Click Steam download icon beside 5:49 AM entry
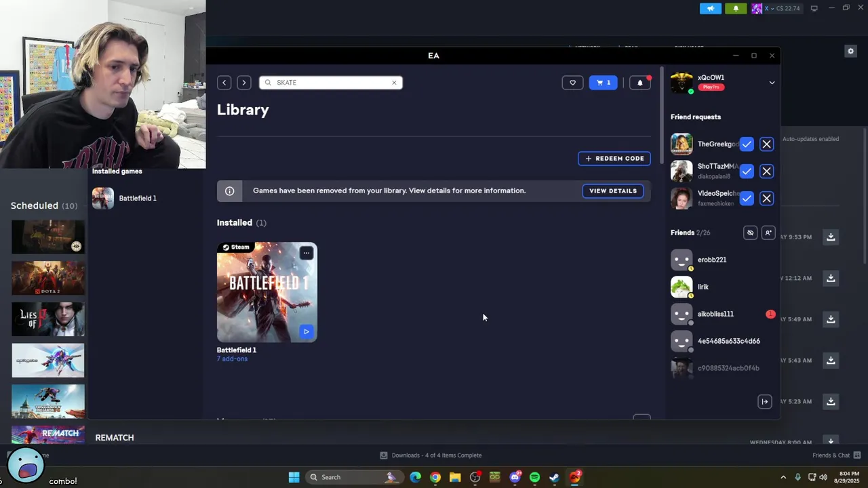 click(831, 319)
